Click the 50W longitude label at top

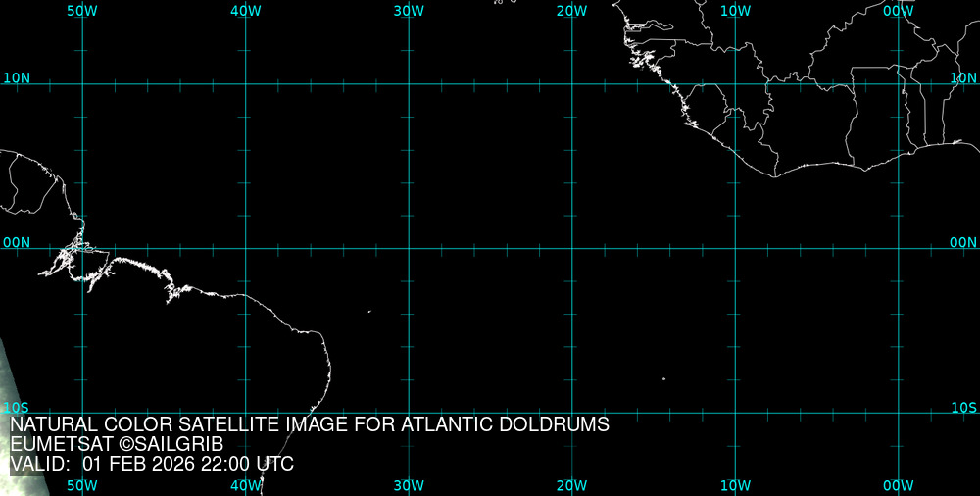pyautogui.click(x=82, y=10)
